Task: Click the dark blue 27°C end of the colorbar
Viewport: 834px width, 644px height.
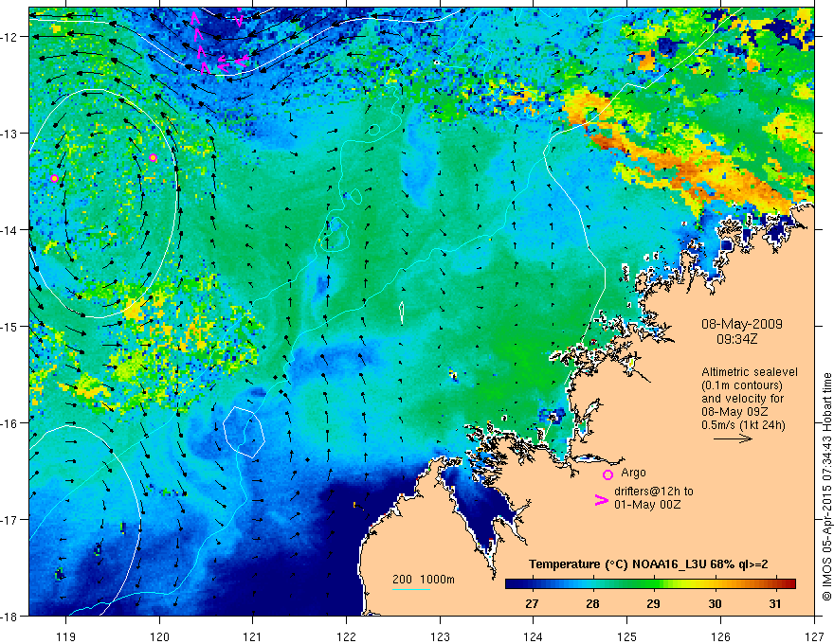Action: coord(518,584)
